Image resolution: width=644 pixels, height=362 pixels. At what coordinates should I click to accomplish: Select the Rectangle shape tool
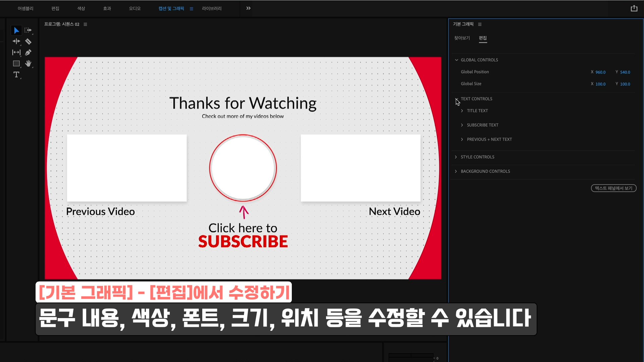16,64
